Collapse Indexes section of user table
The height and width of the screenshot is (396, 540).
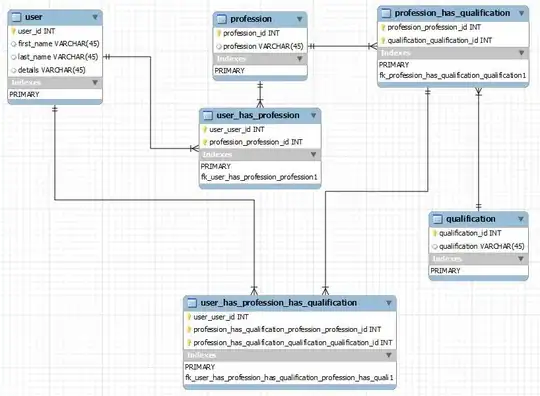[95, 83]
